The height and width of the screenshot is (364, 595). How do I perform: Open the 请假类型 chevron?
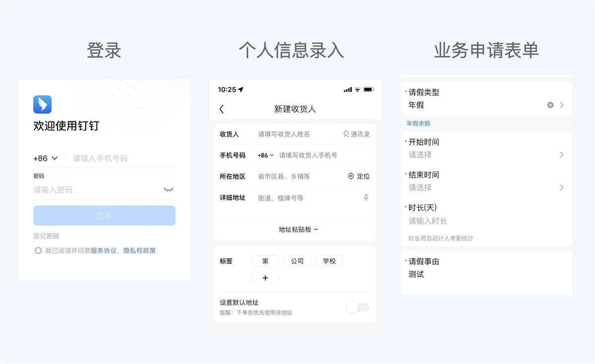point(562,105)
